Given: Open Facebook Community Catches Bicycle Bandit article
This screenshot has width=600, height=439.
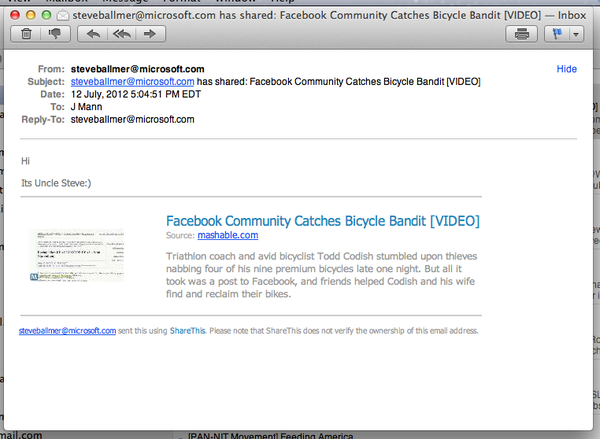Looking at the screenshot, I should pyautogui.click(x=323, y=221).
